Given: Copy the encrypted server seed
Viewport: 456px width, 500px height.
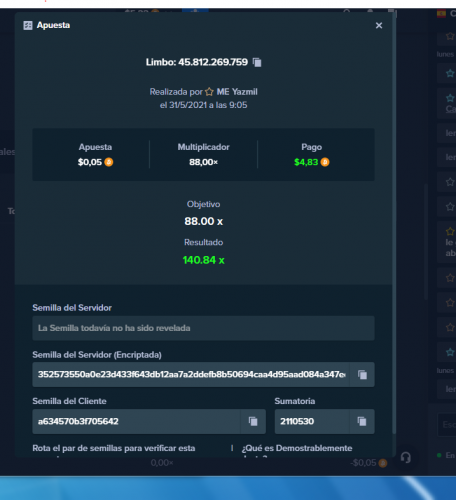Looking at the screenshot, I should [362, 375].
